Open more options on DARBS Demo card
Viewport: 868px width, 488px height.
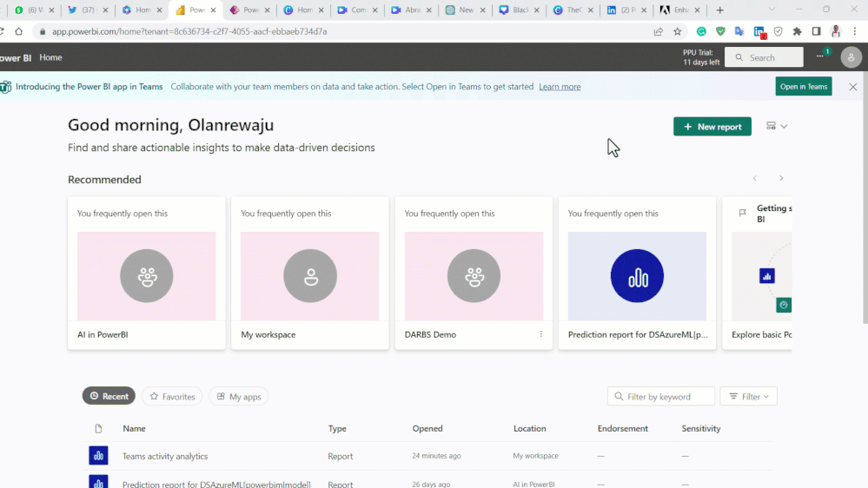540,334
